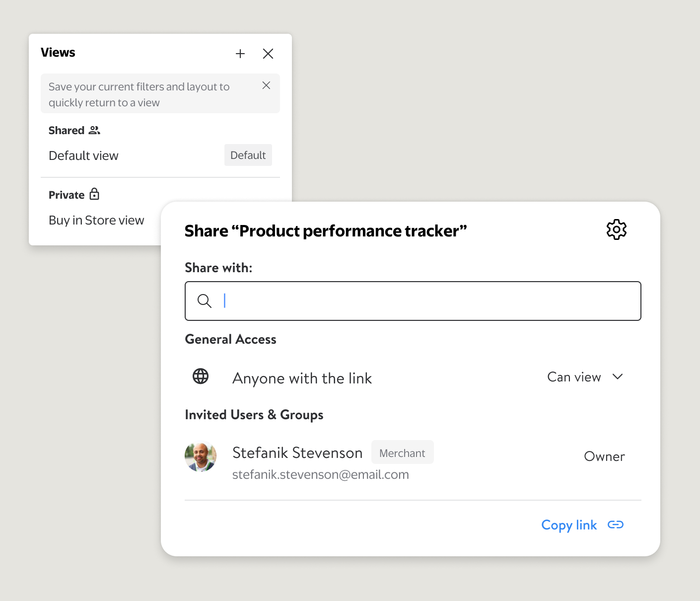Screen dimensions: 700x601
Task: Click Stefanik Stevenson's avatar photo
Action: (x=201, y=457)
